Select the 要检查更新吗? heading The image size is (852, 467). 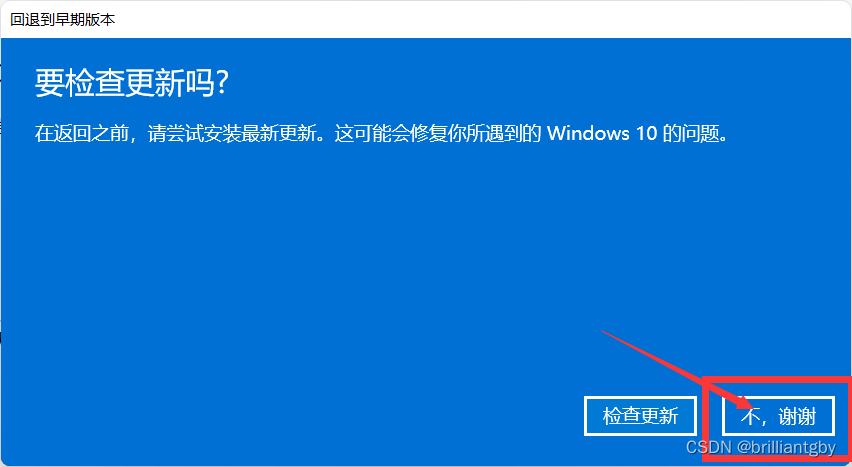tap(131, 84)
